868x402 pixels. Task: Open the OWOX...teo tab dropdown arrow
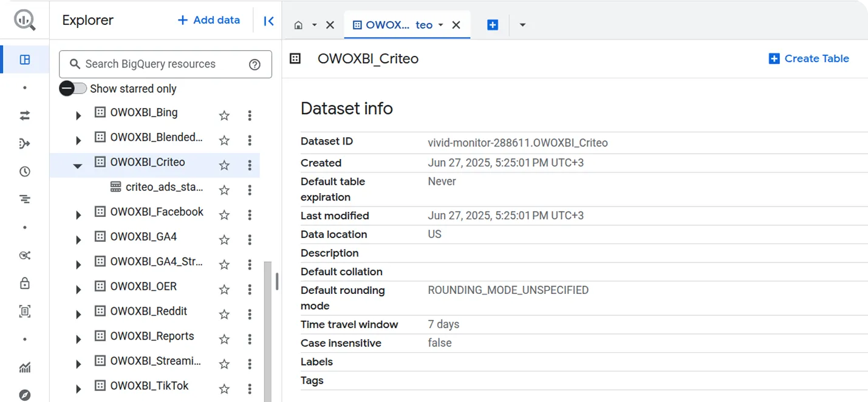(440, 25)
